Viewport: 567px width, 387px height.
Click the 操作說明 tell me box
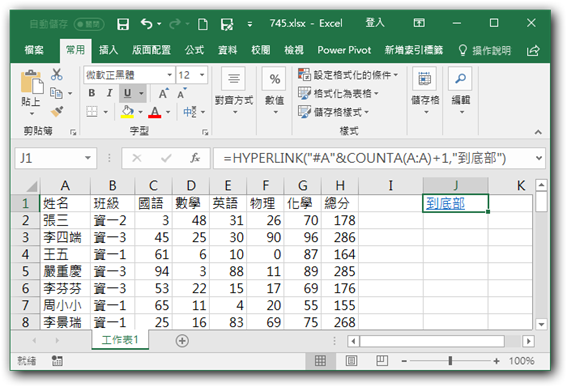point(485,51)
